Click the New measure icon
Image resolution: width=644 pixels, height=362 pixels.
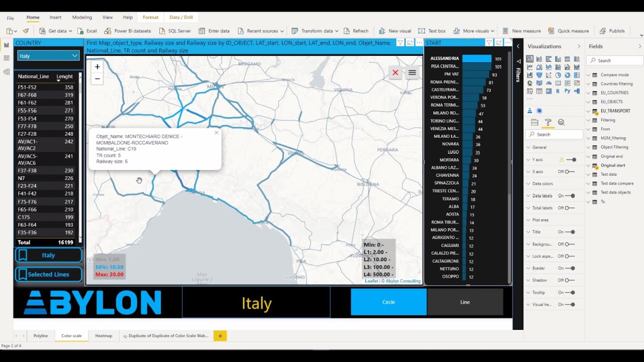[x=506, y=31]
